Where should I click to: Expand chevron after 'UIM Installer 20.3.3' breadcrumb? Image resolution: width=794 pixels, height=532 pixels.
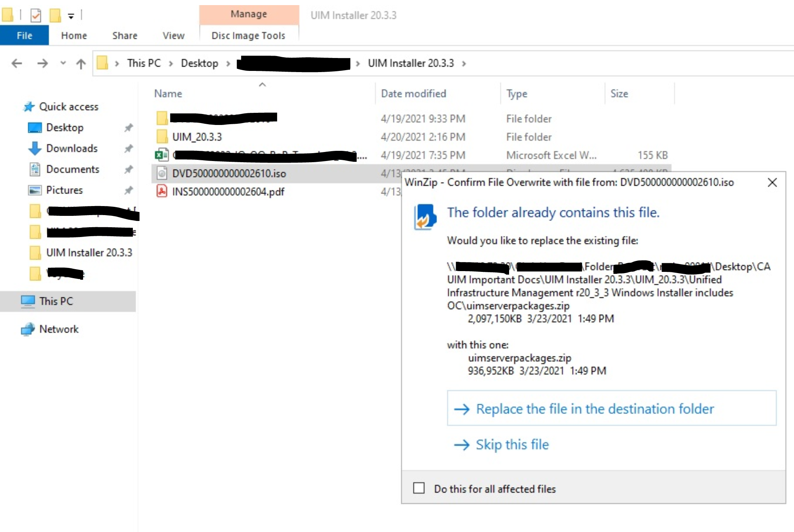point(464,63)
